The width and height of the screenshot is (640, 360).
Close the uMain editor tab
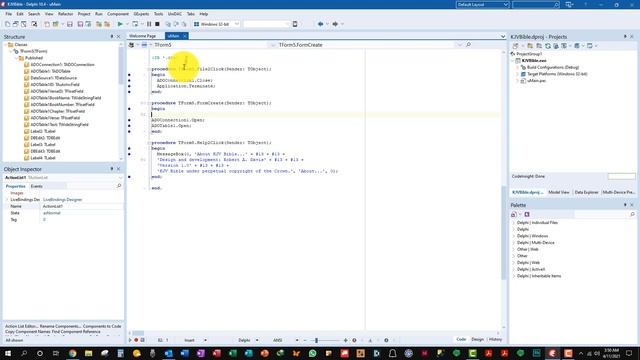[x=184, y=36]
